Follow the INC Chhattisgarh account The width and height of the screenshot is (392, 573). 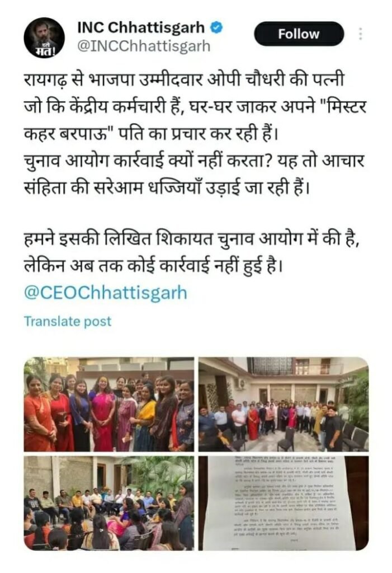299,34
